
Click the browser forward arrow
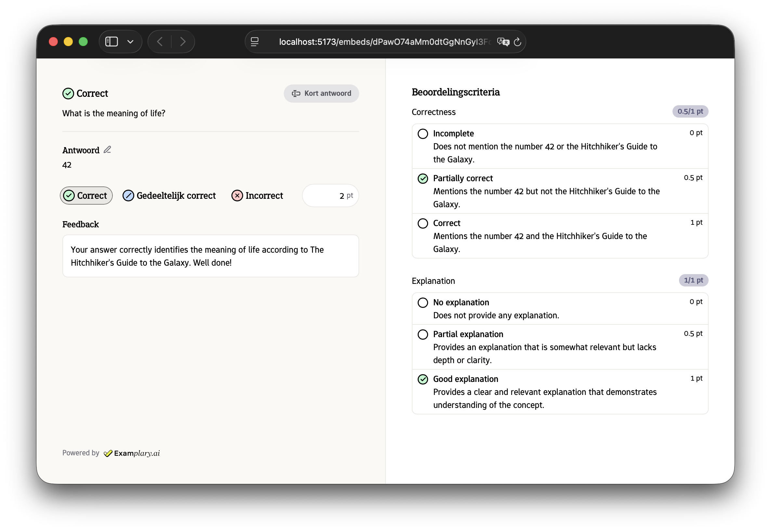(182, 42)
